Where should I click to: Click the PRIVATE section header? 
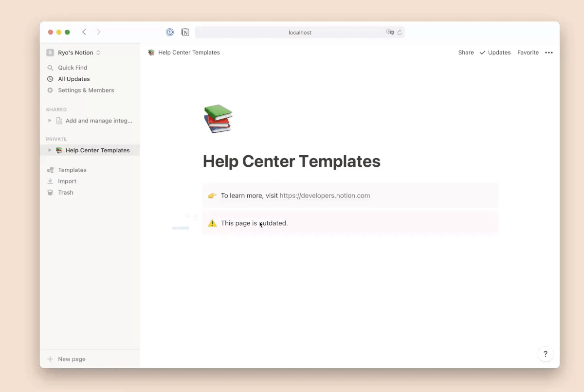(x=56, y=139)
